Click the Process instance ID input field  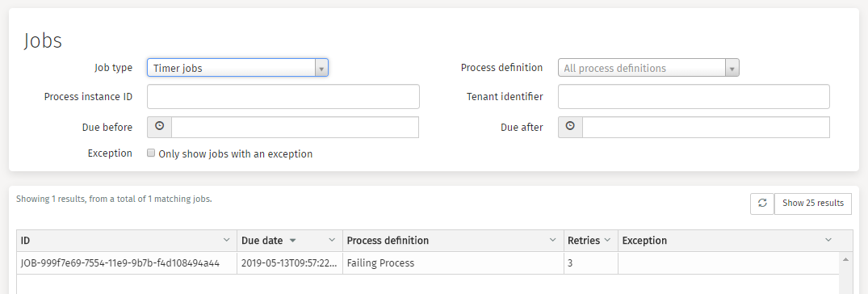[283, 97]
